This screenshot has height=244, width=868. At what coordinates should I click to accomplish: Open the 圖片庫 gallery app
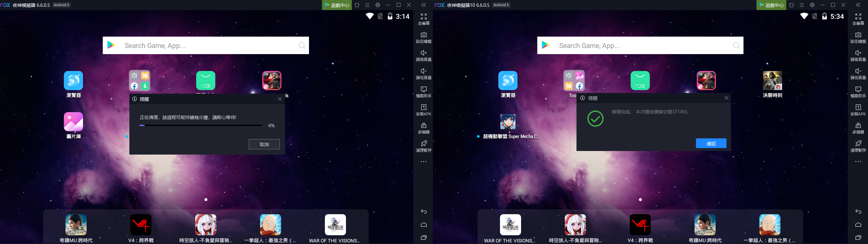(x=74, y=122)
